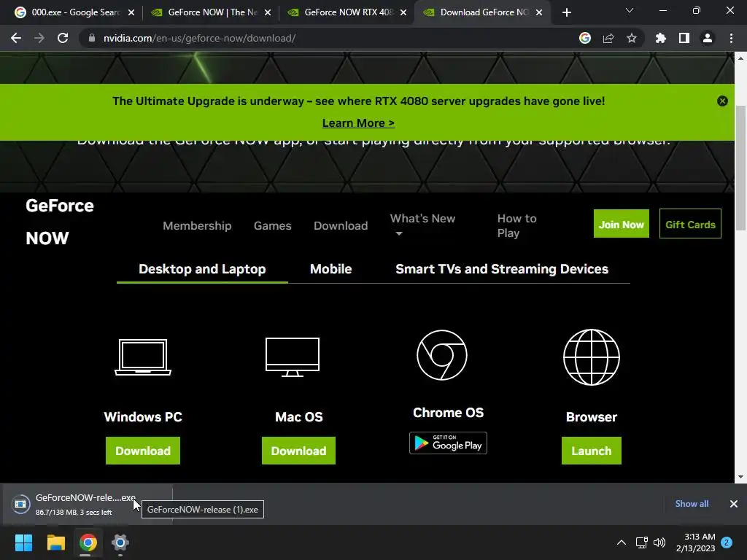Open the Settings gear on taskbar
Viewport: 747px width, 560px height.
120,542
